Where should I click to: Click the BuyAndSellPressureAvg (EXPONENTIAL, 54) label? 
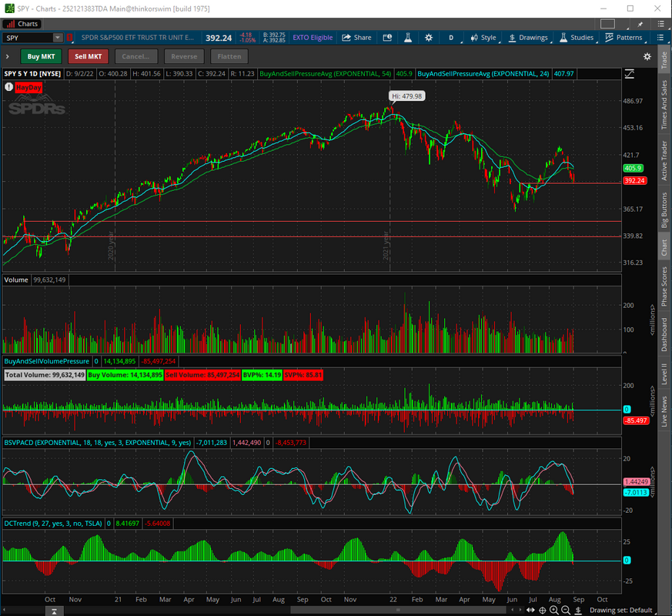tap(326, 74)
